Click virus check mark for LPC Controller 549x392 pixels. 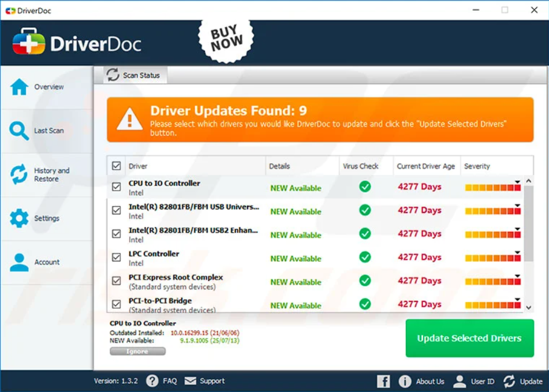(x=365, y=257)
